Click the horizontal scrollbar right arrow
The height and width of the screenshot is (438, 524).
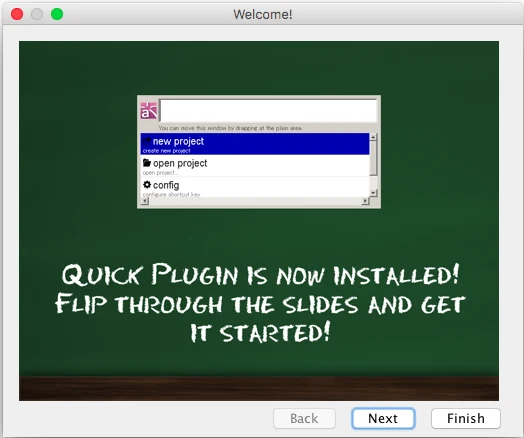[365, 201]
